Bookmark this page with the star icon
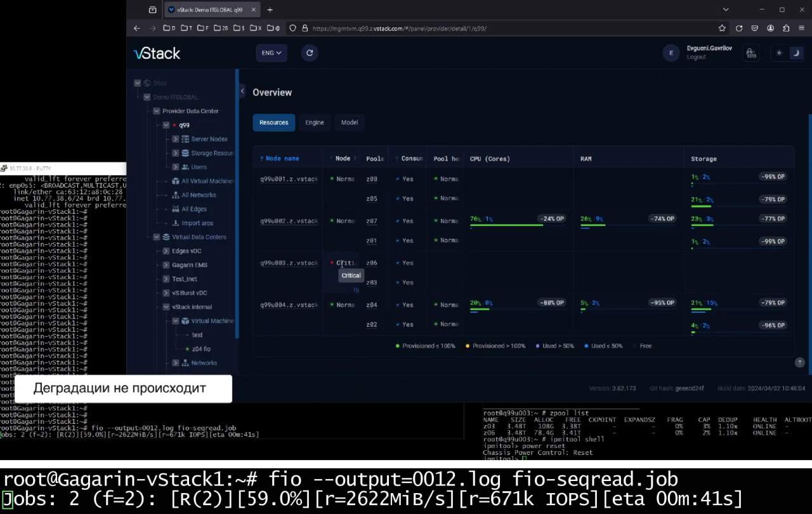Screen dimensions: 812x514 coord(722,29)
